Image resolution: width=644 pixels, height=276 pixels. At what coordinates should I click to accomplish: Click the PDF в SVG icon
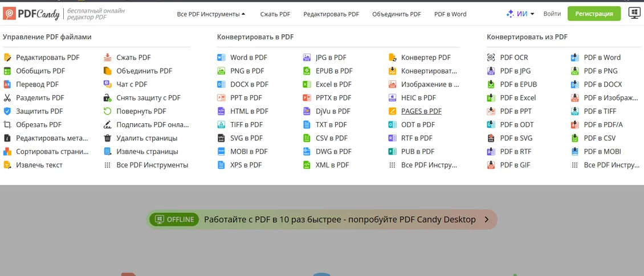491,138
